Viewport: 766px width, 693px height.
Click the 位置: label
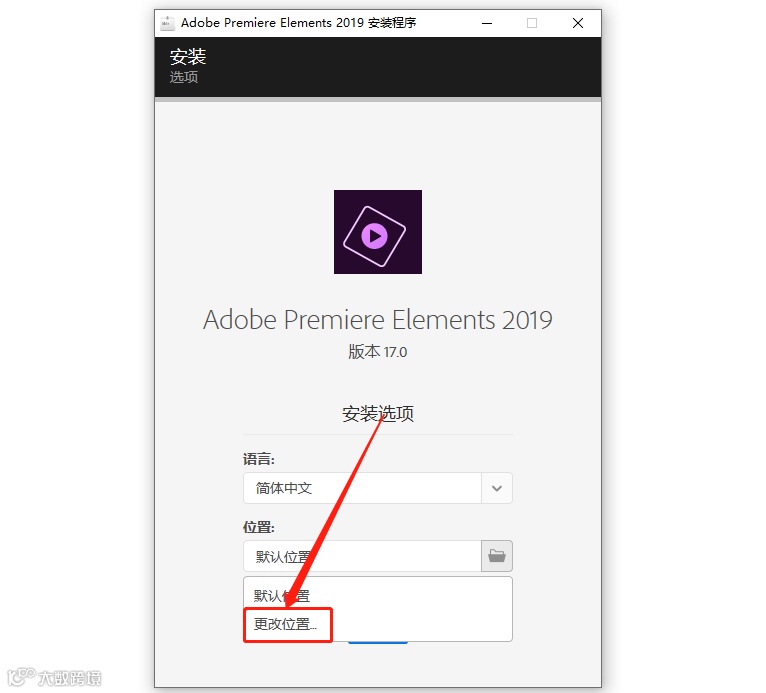(259, 527)
